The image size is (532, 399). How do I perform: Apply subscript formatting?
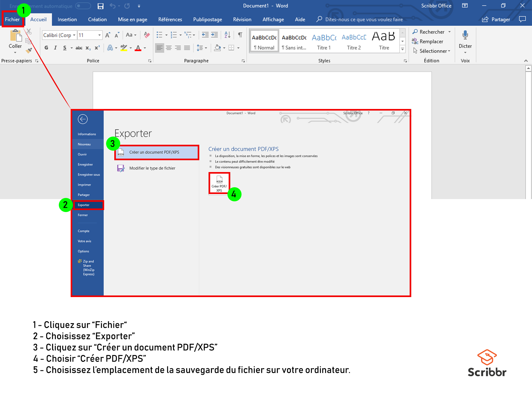(x=88, y=48)
